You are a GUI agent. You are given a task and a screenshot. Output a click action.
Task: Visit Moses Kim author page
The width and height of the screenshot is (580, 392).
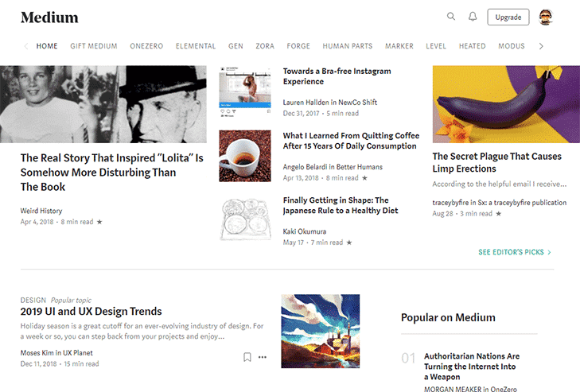[40, 352]
